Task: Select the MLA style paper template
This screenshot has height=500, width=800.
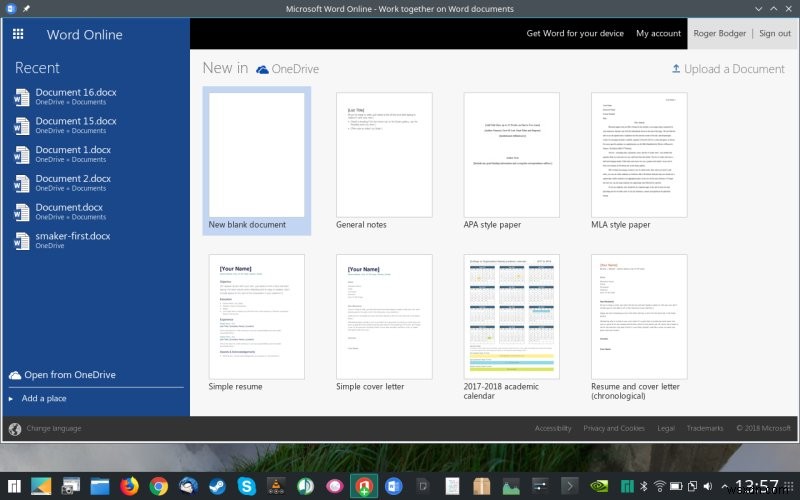Action: pyautogui.click(x=639, y=161)
